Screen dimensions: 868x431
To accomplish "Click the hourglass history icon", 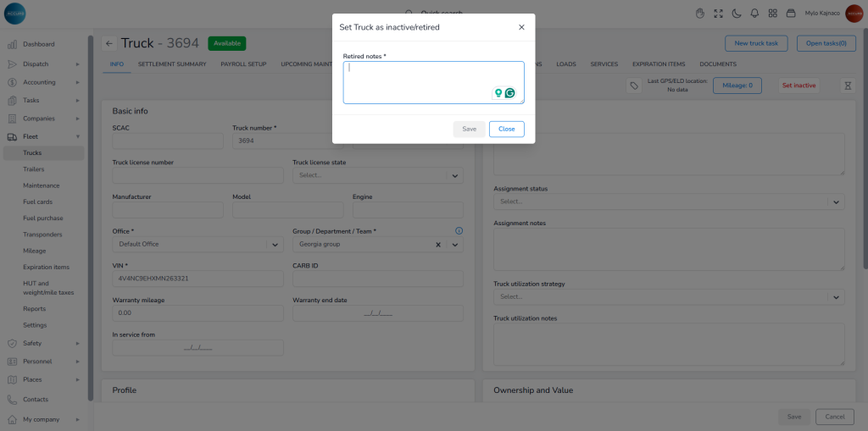I will [847, 86].
